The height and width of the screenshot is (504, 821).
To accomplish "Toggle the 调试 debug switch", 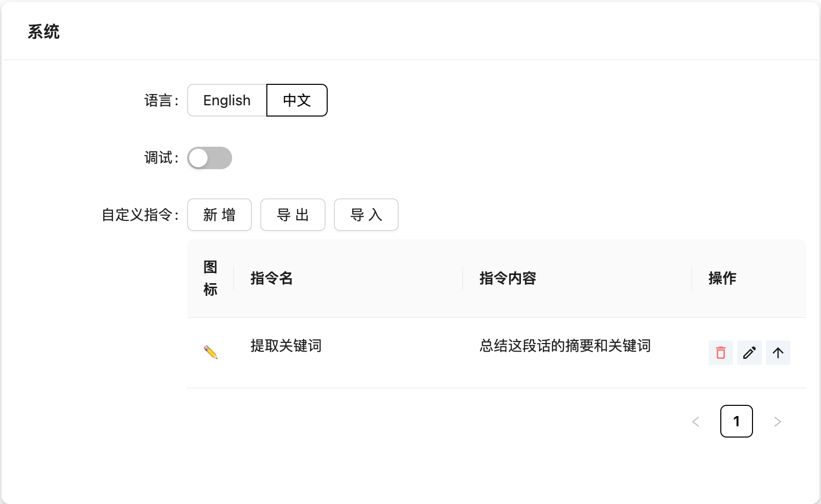I will [x=210, y=158].
